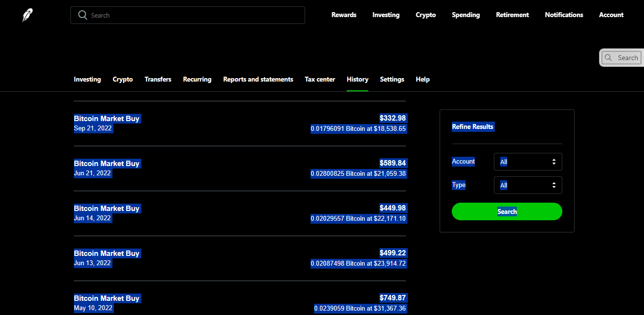Open Crypto in the top navigation
644x315 pixels.
click(x=425, y=15)
